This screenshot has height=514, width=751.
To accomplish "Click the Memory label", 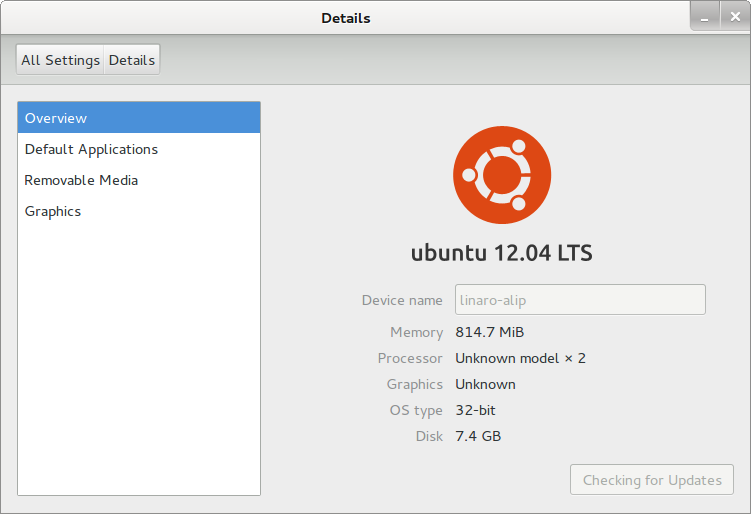I will point(416,332).
